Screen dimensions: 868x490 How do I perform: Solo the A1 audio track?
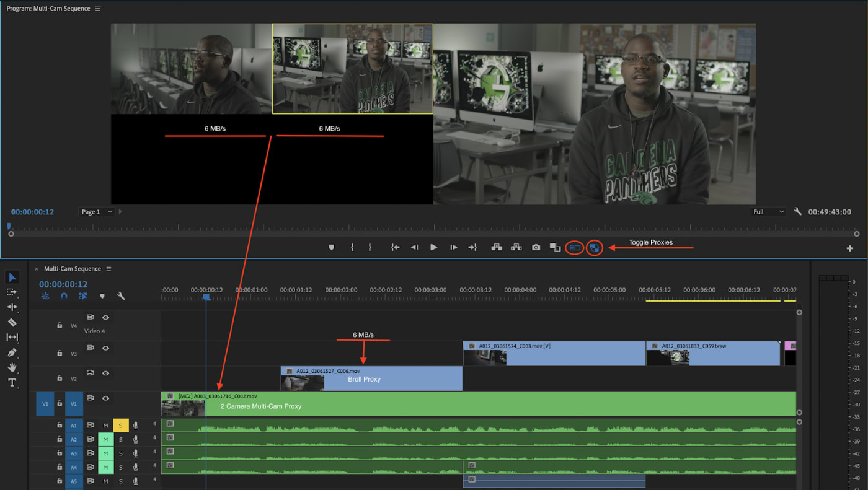coord(120,425)
